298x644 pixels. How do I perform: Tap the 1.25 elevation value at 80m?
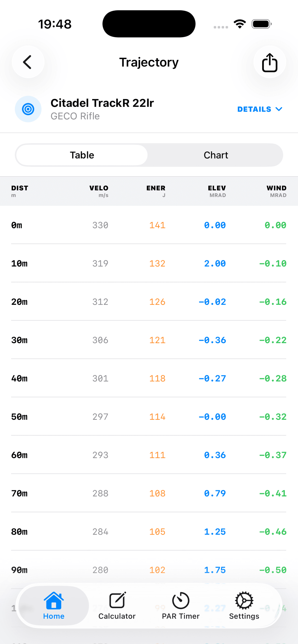[215, 531]
